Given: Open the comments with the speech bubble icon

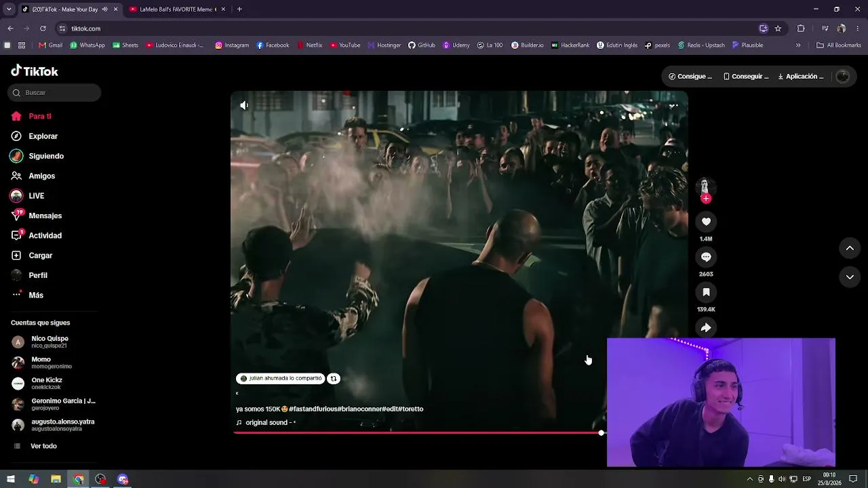Looking at the screenshot, I should pos(706,257).
